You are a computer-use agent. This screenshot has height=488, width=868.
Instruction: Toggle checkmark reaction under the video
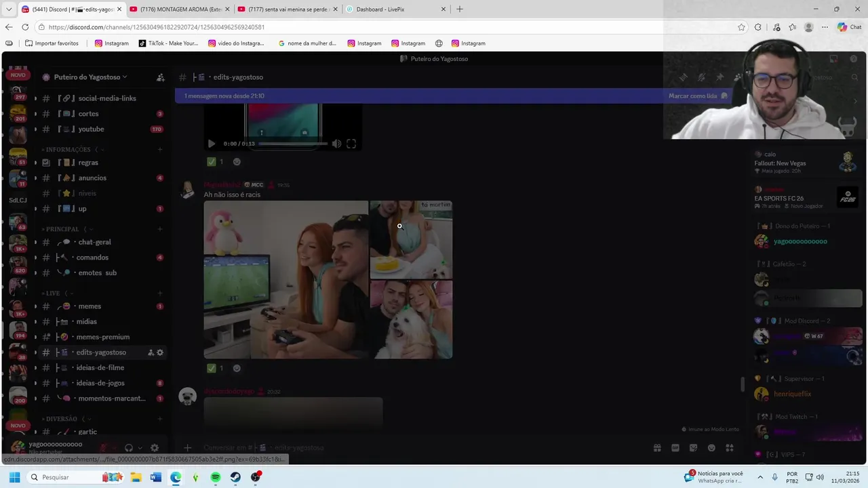coord(215,162)
